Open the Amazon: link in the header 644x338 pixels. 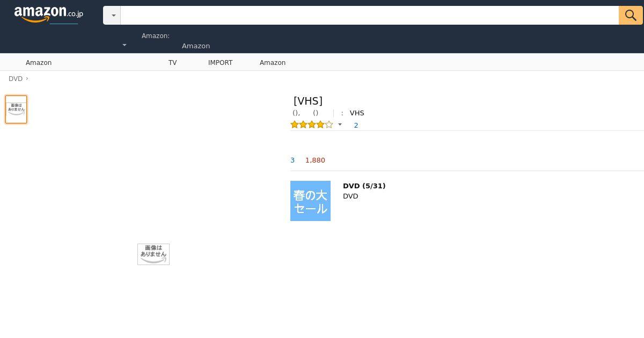pos(156,36)
